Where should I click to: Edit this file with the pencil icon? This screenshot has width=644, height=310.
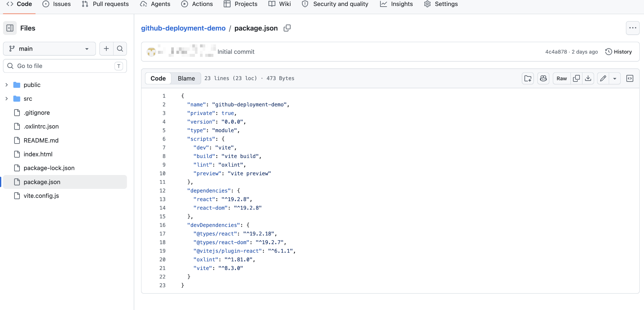pos(603,78)
